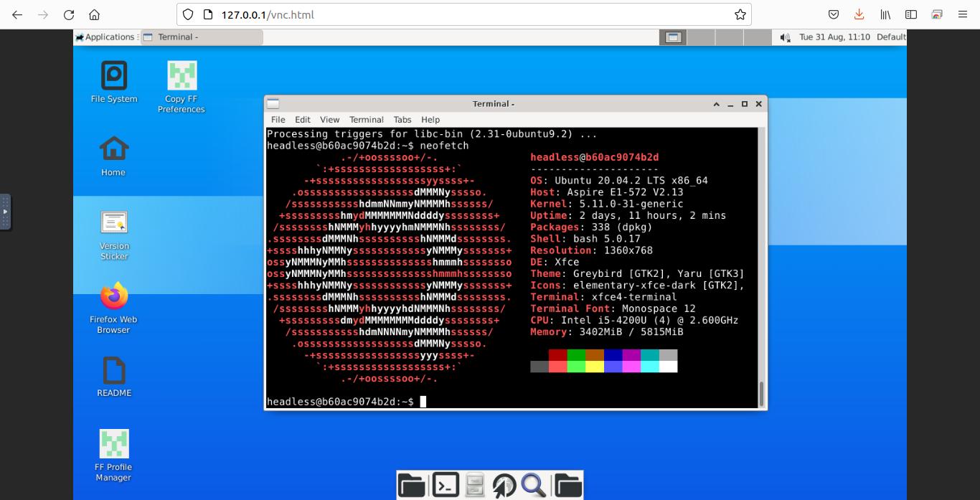Click the volume speaker icon in panel

coord(785,37)
